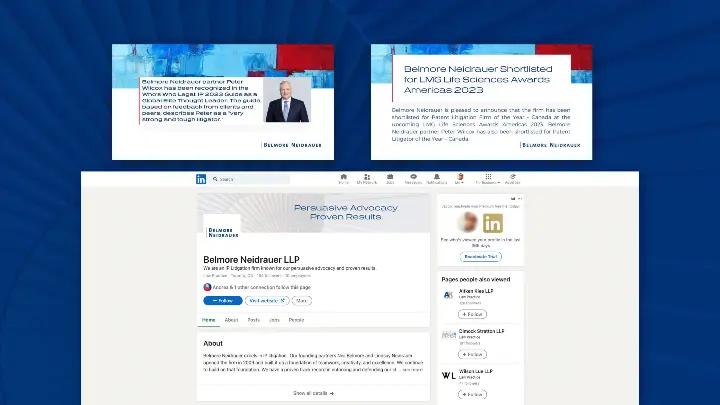The width and height of the screenshot is (720, 405).
Task: Open the Peter Wilcox recognition post image
Action: [223, 102]
